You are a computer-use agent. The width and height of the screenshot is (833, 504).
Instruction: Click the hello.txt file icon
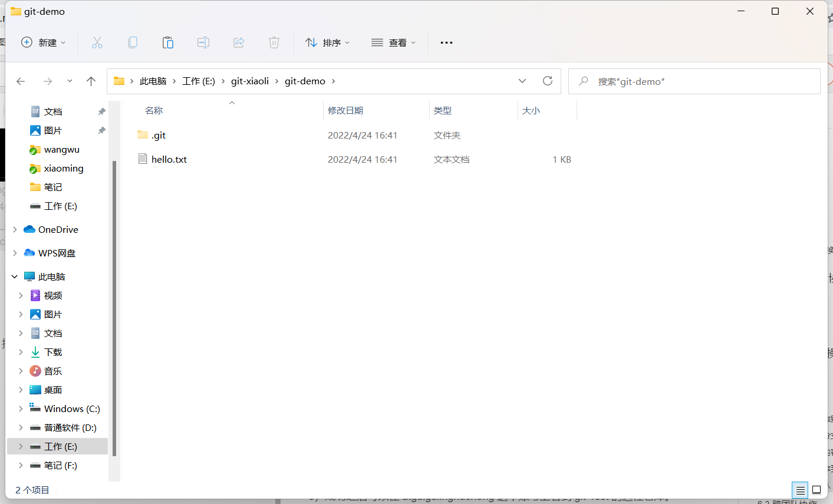point(143,159)
